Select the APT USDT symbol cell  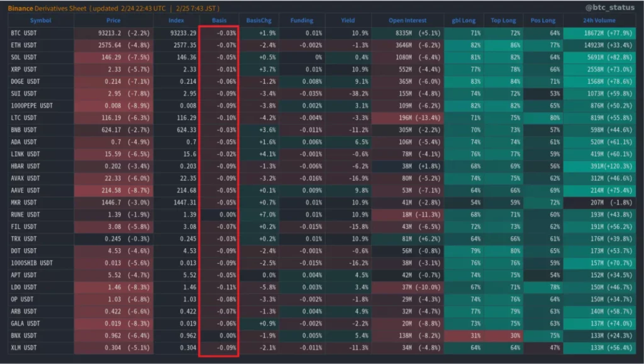pyautogui.click(x=41, y=275)
